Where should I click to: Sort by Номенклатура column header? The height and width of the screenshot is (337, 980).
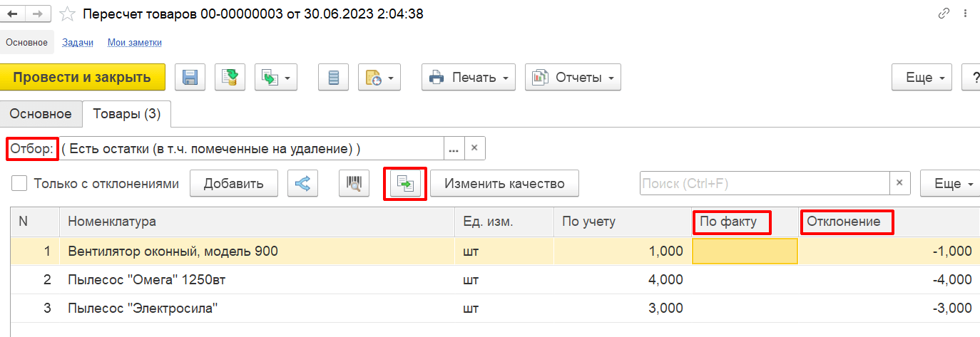pyautogui.click(x=257, y=222)
